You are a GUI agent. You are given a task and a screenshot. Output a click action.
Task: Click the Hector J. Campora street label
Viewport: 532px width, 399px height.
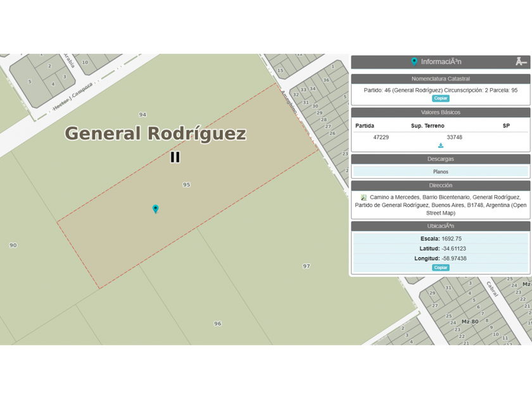73,96
